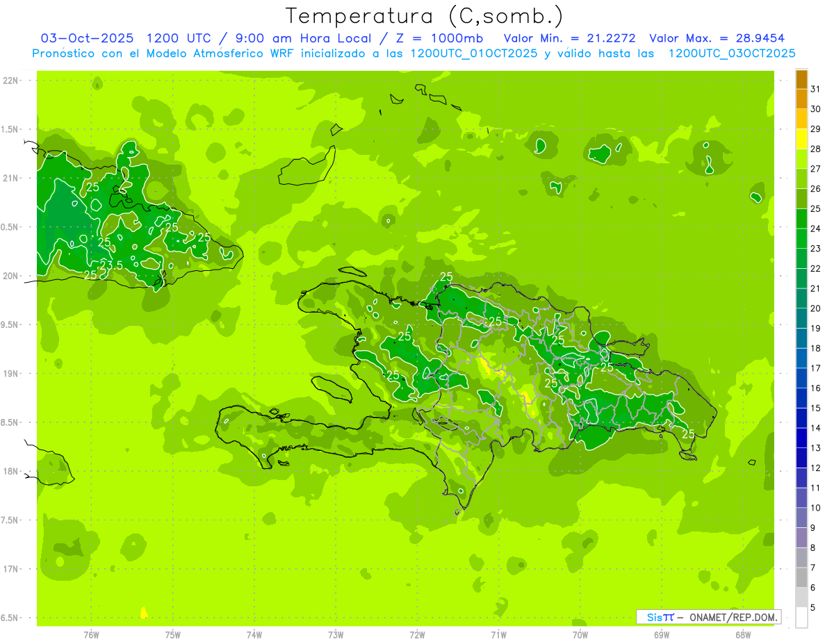Click the '17N' latitude label
The image size is (834, 644).
(x=10, y=569)
